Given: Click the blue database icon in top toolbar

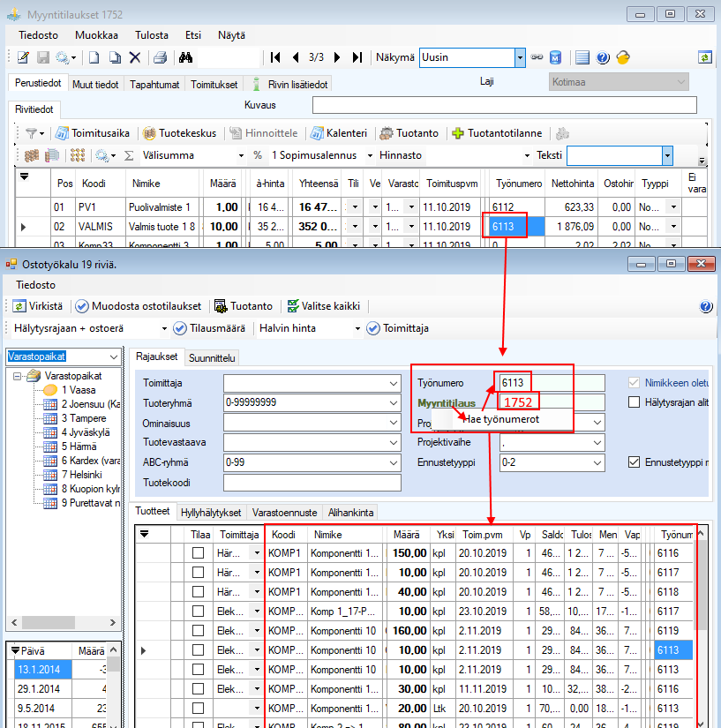Looking at the screenshot, I should click(555, 57).
